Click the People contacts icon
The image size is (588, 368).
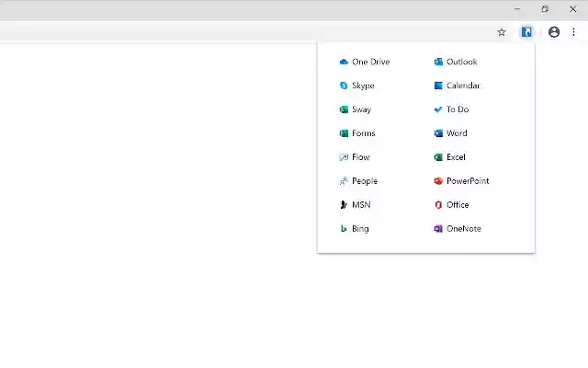[344, 181]
